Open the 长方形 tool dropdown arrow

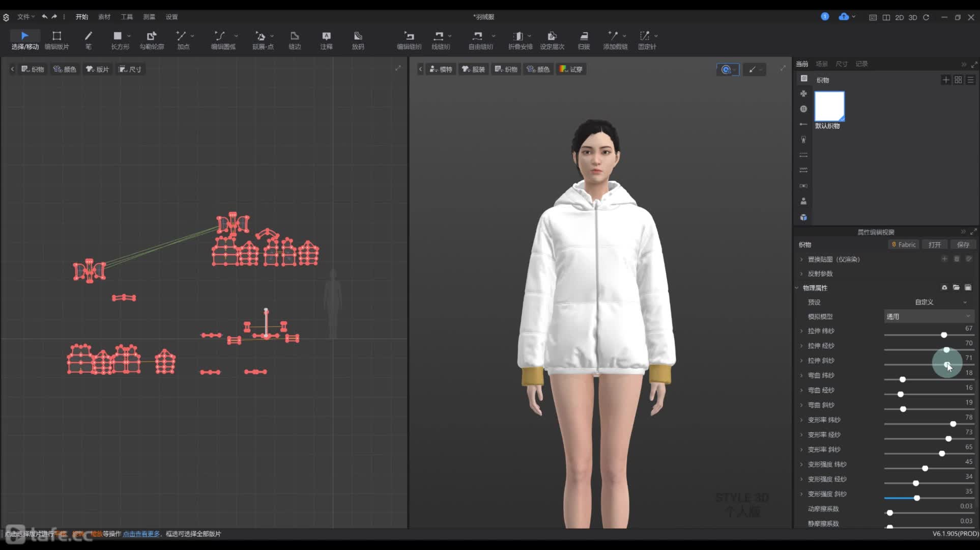(129, 36)
